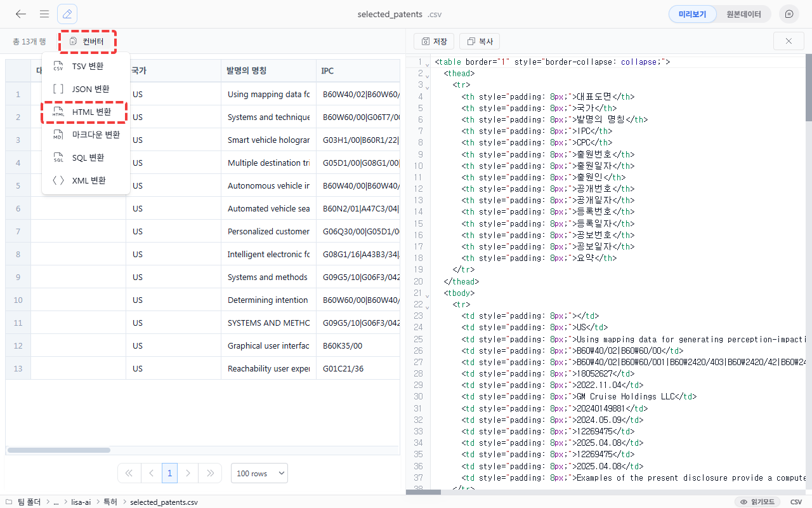Go to last page with double-right arrow
This screenshot has height=508, width=812.
(x=210, y=473)
